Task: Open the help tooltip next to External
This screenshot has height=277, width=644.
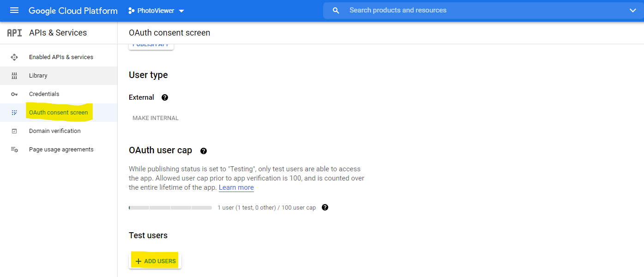Action: coord(165,97)
